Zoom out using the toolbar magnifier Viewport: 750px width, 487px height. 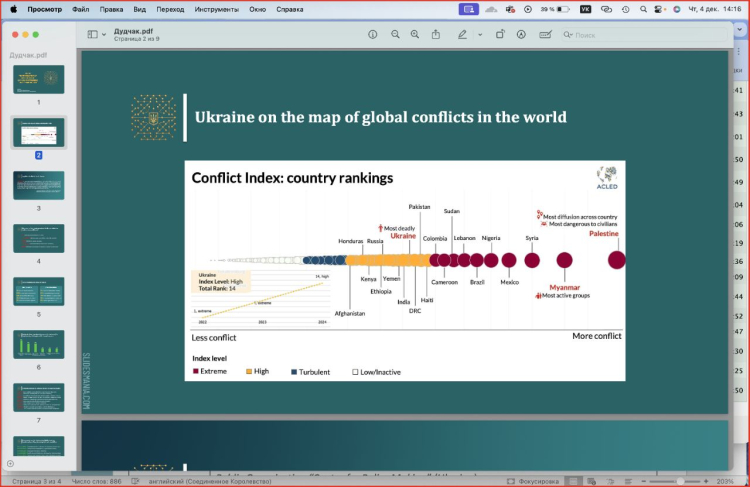pyautogui.click(x=395, y=34)
